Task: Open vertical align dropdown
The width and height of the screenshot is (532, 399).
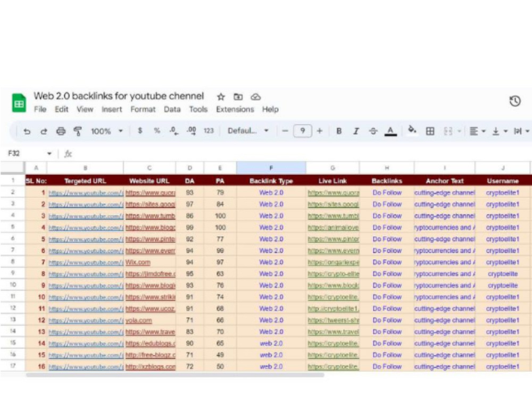Action: point(500,131)
